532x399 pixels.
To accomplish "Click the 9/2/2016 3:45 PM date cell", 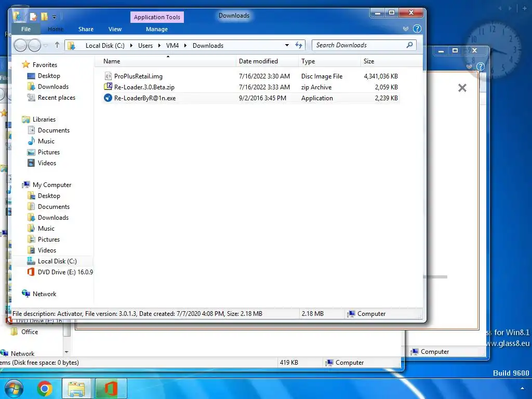I will (262, 98).
